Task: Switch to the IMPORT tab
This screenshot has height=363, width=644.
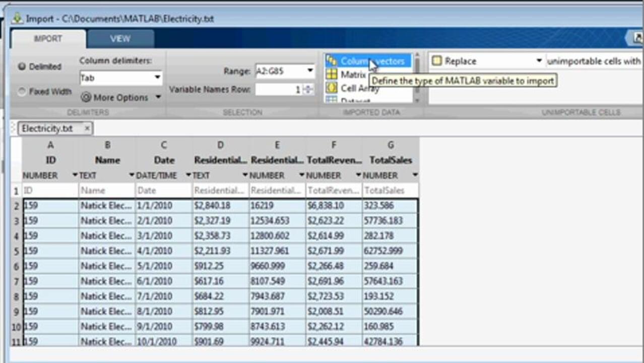Action: click(x=48, y=39)
